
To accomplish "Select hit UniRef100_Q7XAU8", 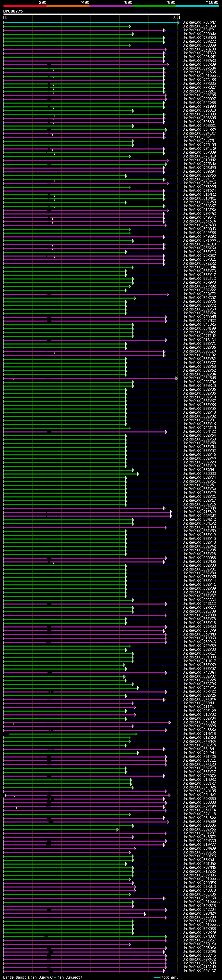I will 199,114.
